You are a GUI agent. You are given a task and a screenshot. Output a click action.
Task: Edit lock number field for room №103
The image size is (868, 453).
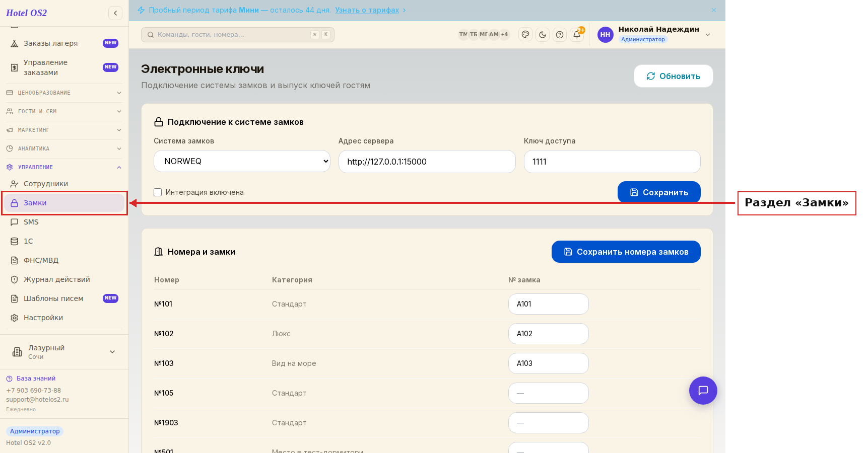[x=549, y=363]
